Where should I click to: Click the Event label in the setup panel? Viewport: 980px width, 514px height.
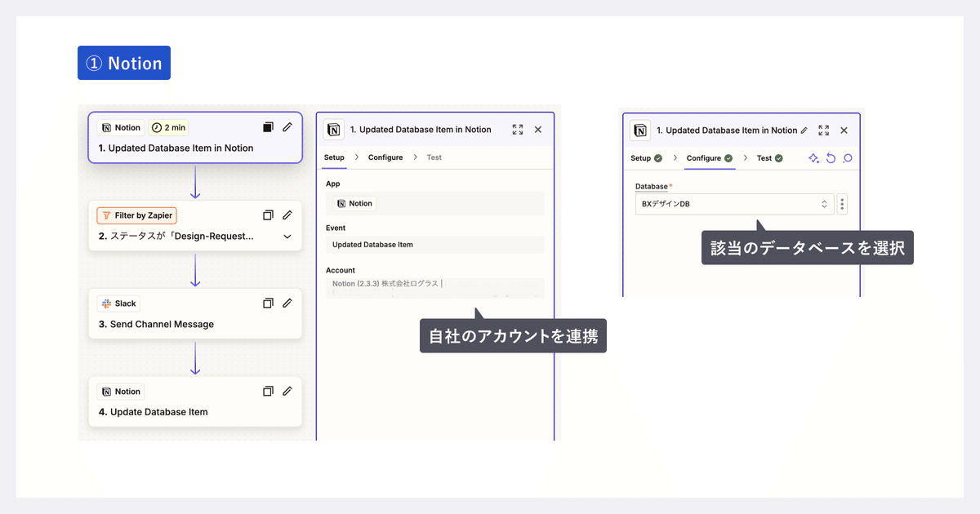tap(335, 228)
